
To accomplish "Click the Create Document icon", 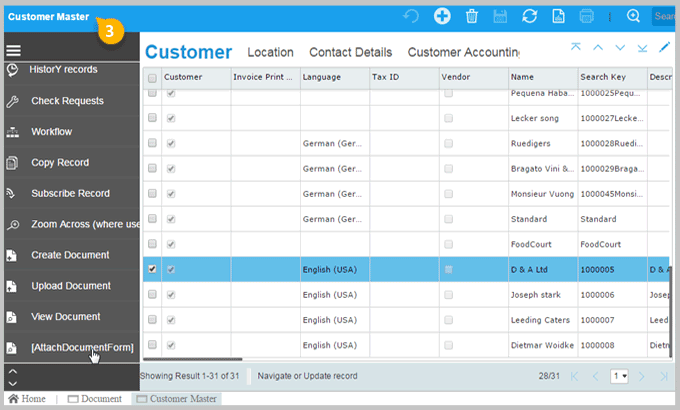I will pos(12,255).
